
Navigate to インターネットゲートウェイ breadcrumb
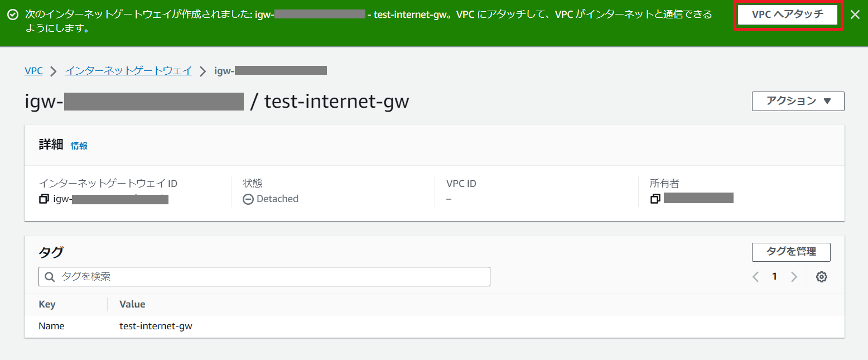pyautogui.click(x=128, y=71)
